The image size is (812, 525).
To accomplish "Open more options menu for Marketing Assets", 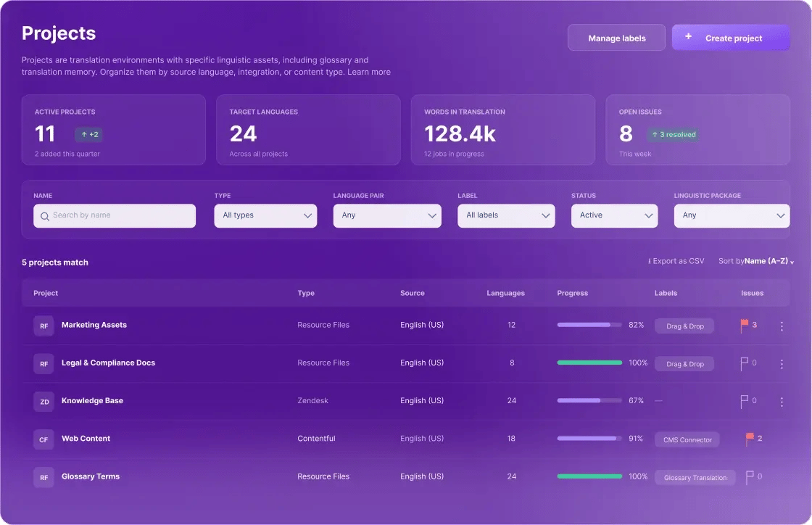I will click(782, 326).
